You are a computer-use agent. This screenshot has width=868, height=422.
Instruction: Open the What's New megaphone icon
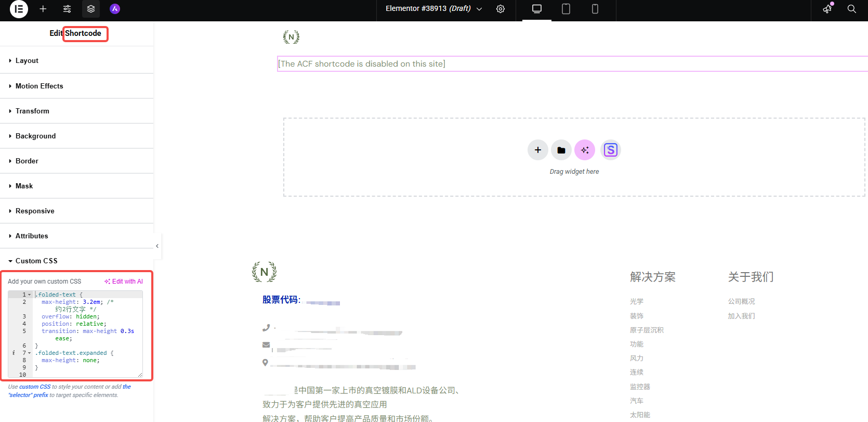click(827, 9)
